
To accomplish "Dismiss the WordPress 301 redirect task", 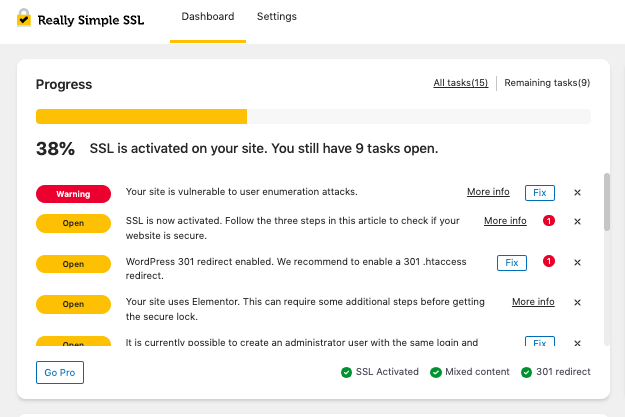I will click(577, 262).
